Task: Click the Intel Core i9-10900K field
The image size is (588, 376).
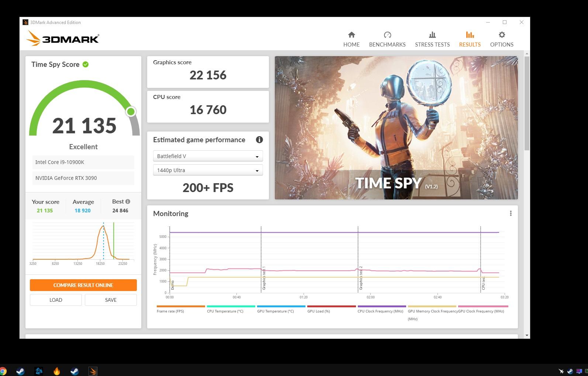Action: pyautogui.click(x=83, y=162)
